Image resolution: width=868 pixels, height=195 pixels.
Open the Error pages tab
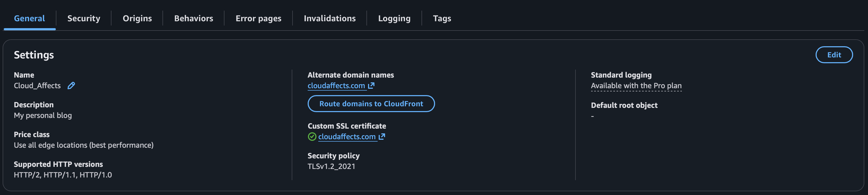[258, 19]
